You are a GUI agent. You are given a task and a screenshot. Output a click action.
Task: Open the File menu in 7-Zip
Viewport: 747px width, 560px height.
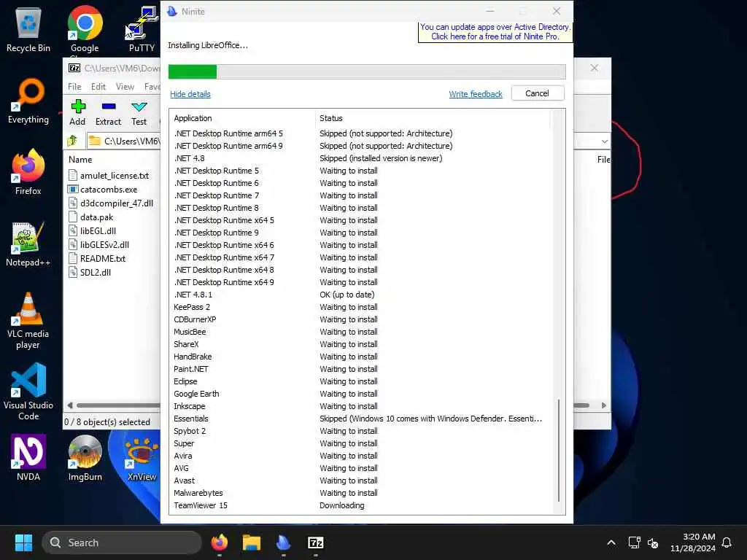pos(74,87)
